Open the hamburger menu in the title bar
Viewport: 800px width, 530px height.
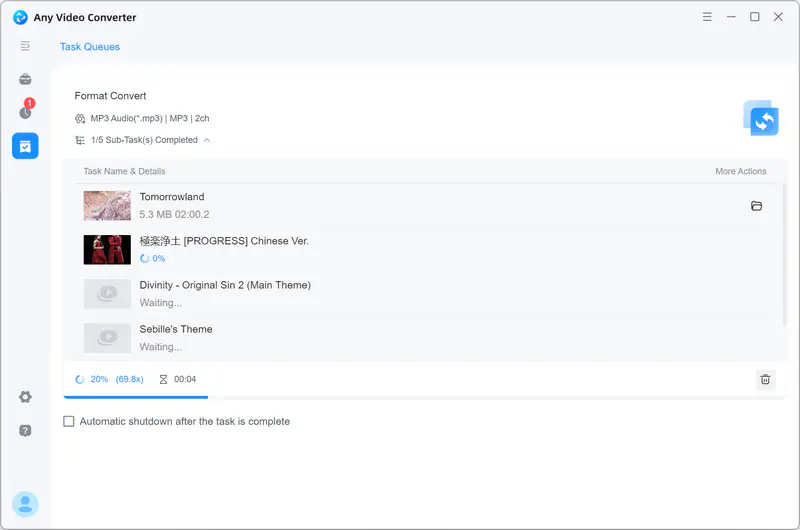pyautogui.click(x=707, y=17)
